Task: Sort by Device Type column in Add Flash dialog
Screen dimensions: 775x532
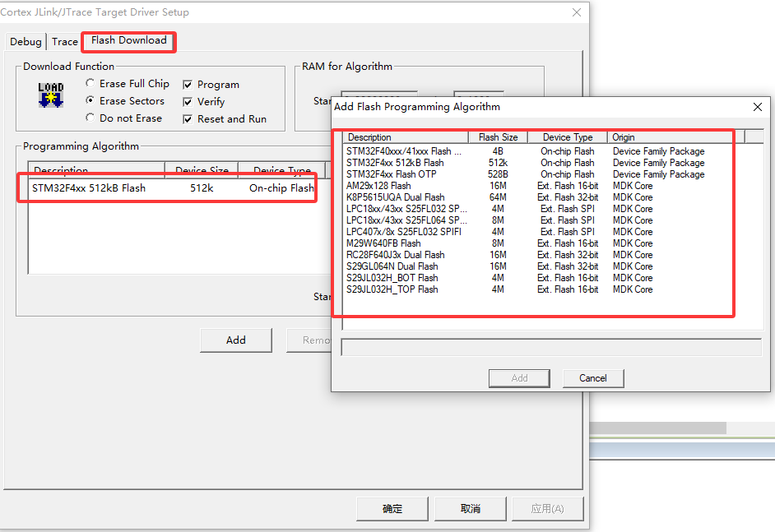Action: coord(568,136)
